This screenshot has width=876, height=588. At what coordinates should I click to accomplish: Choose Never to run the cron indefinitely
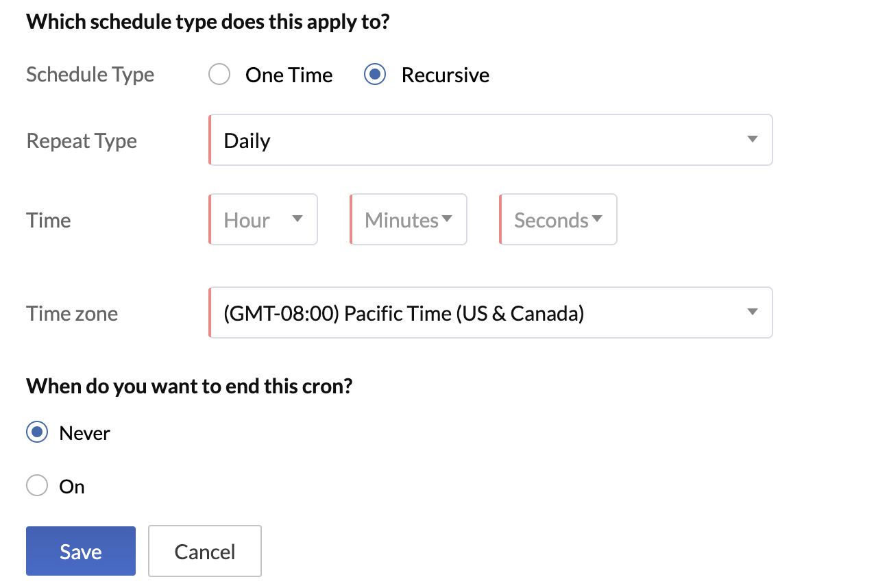tap(36, 432)
